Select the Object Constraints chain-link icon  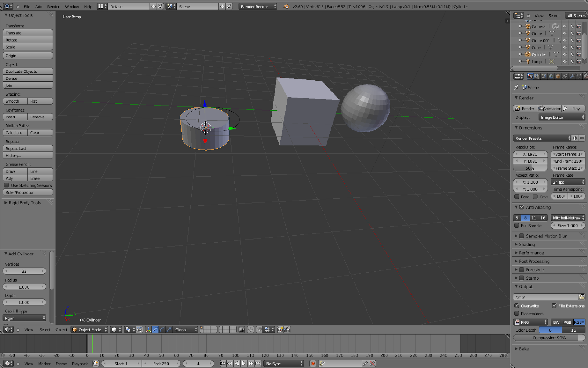[x=565, y=77]
